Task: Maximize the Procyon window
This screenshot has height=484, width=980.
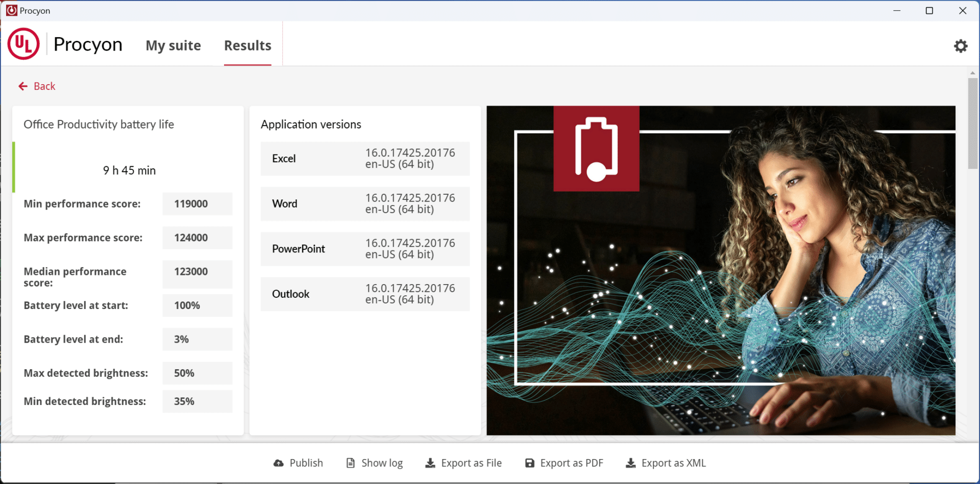Action: pyautogui.click(x=929, y=10)
